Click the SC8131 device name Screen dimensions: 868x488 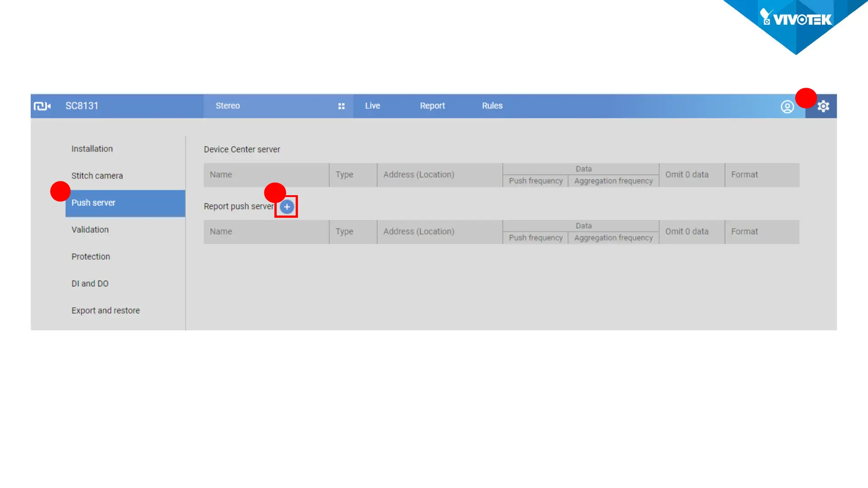point(82,106)
